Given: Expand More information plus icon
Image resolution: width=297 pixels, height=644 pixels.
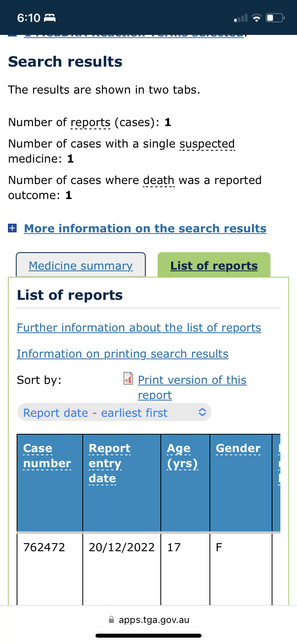Looking at the screenshot, I should coord(12,228).
